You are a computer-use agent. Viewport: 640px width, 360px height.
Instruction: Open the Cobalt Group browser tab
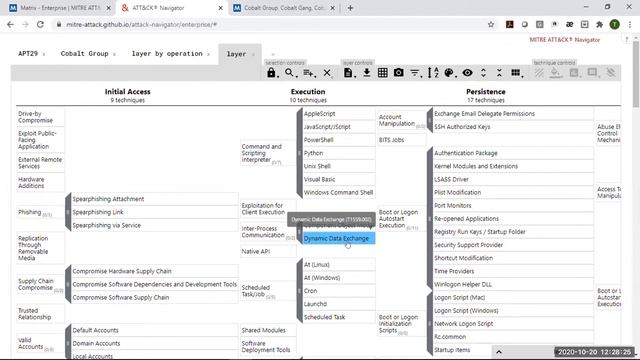click(x=284, y=8)
